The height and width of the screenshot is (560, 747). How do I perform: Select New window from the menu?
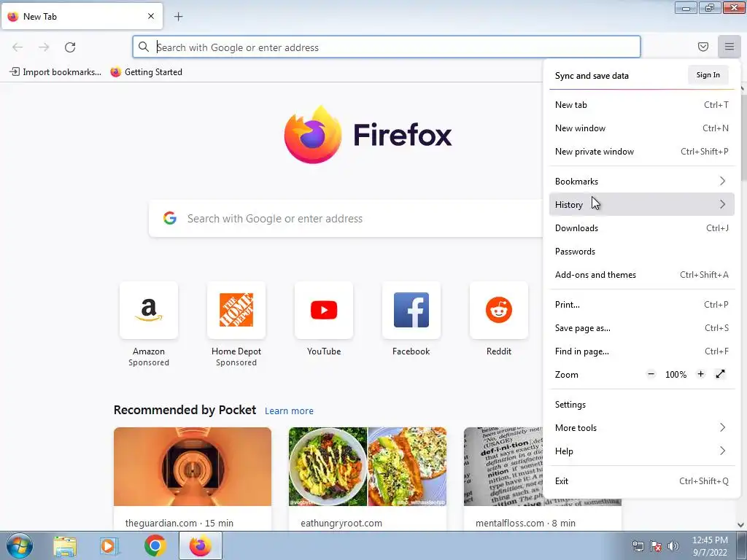click(x=642, y=128)
